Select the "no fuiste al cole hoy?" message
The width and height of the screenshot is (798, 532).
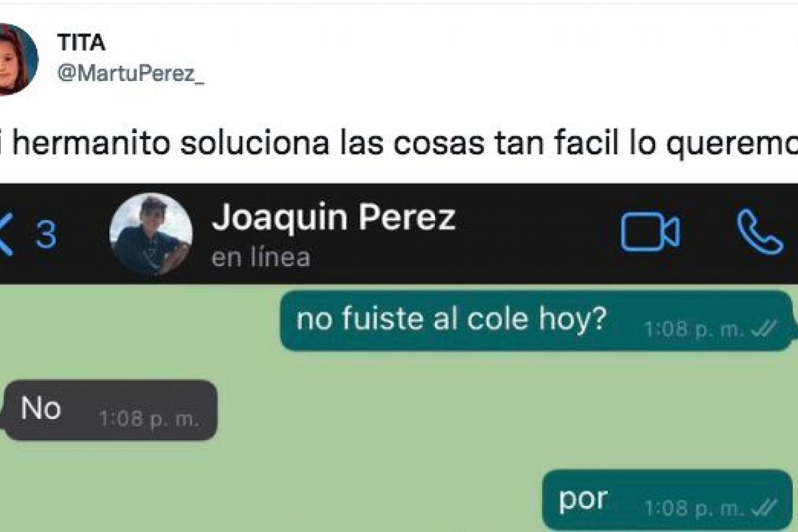[537, 321]
